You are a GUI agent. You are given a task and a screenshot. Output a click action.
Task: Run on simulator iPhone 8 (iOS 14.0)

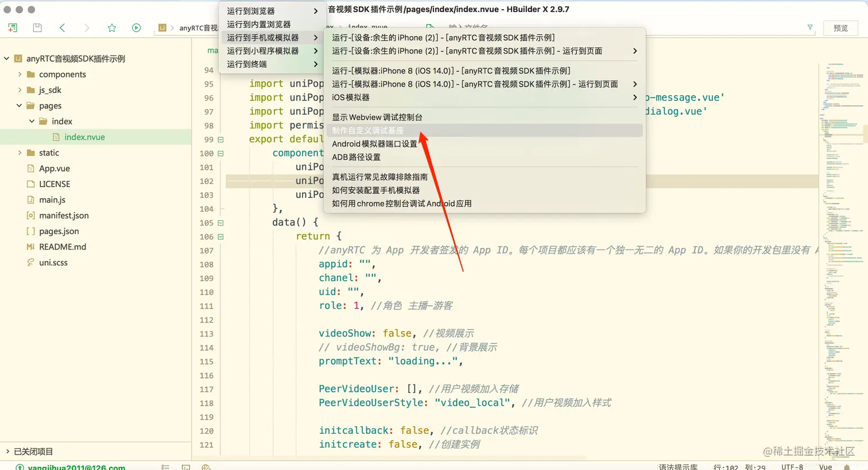coord(485,71)
